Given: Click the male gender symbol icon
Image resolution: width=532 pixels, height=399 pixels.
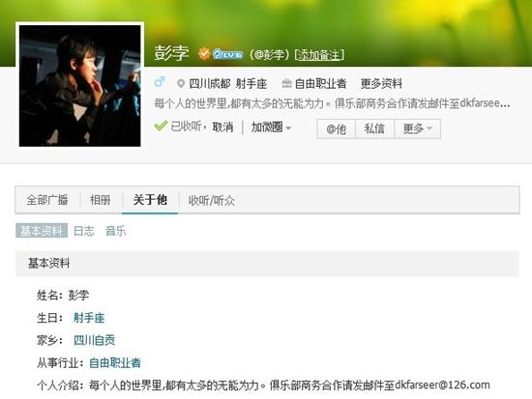Looking at the screenshot, I should [160, 82].
